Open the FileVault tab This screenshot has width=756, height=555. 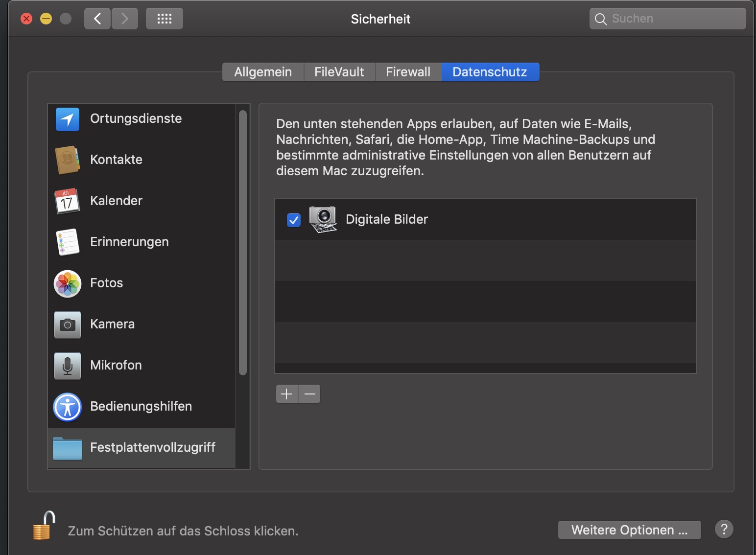point(339,72)
